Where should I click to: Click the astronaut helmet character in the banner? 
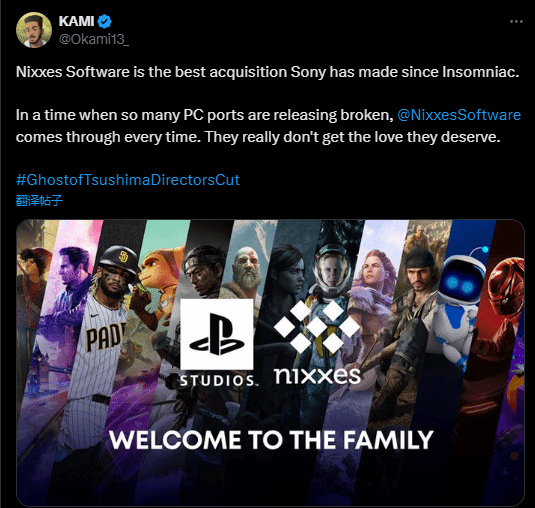pyautogui.click(x=330, y=273)
